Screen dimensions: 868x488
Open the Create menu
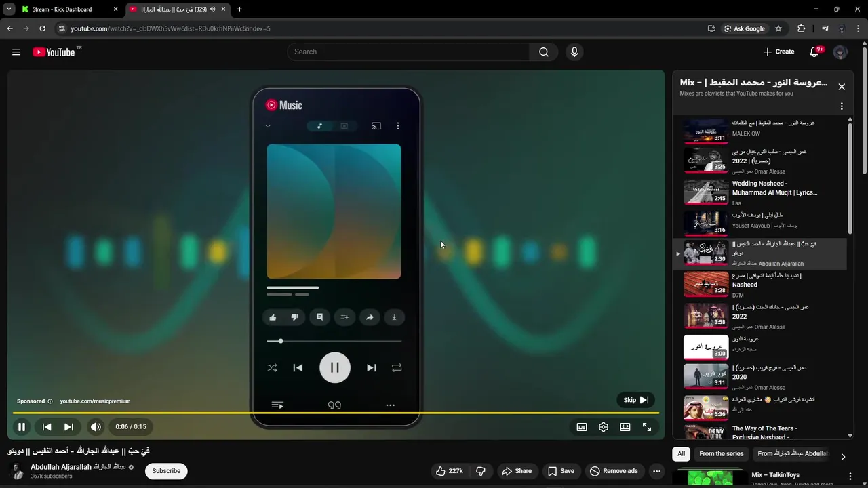click(x=778, y=52)
